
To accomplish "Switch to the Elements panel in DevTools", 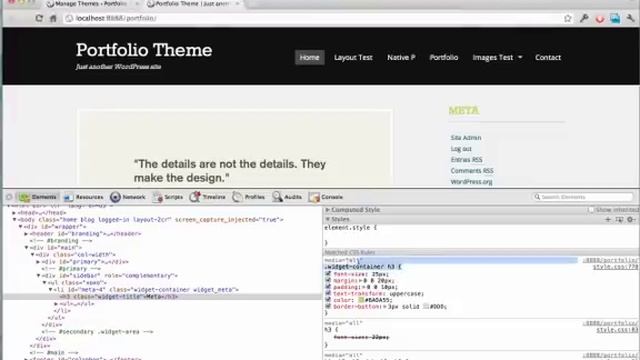I will point(38,197).
